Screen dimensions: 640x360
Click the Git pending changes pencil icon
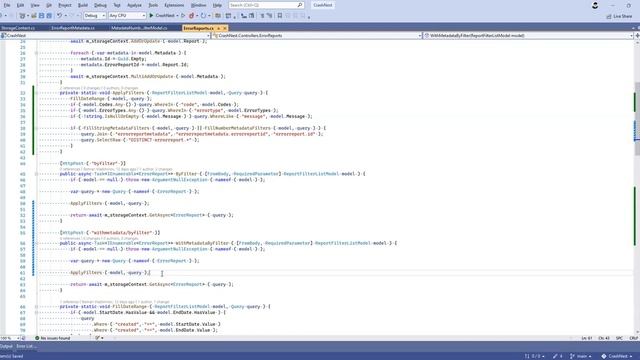[558, 356]
